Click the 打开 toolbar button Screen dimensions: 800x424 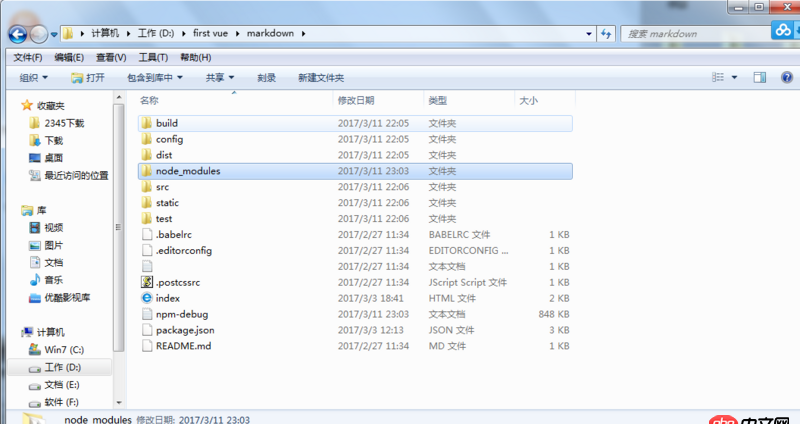coord(88,78)
